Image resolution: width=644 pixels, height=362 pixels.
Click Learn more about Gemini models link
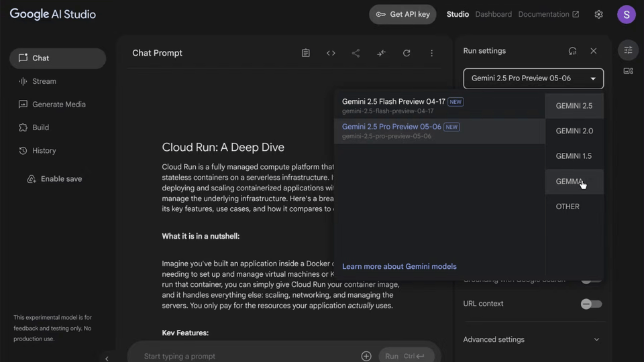point(399,266)
